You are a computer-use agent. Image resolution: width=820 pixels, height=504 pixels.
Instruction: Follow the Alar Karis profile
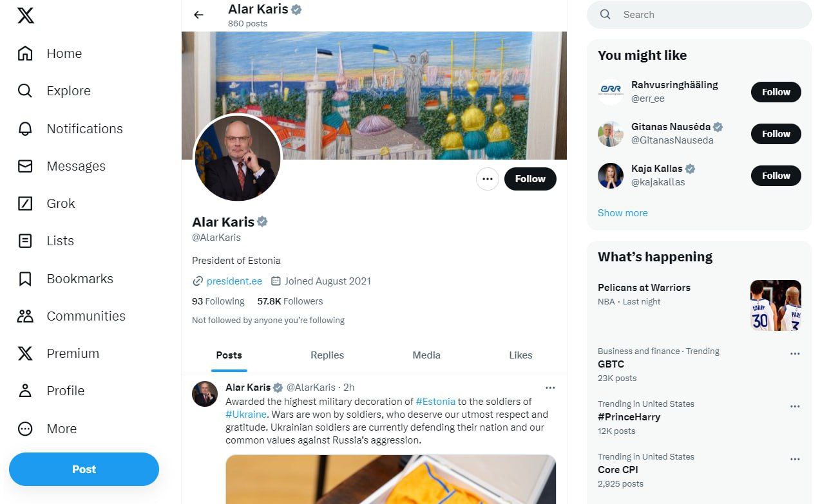(x=529, y=179)
